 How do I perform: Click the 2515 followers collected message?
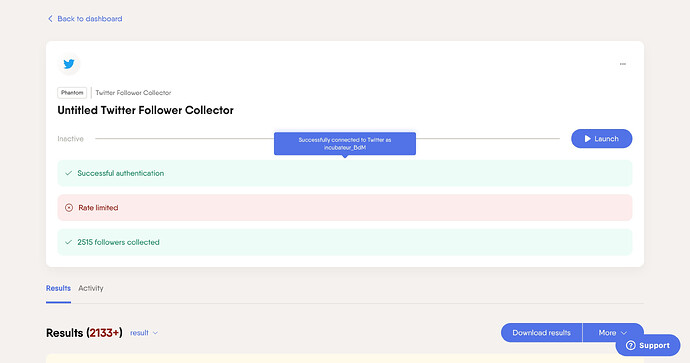pyautogui.click(x=345, y=242)
